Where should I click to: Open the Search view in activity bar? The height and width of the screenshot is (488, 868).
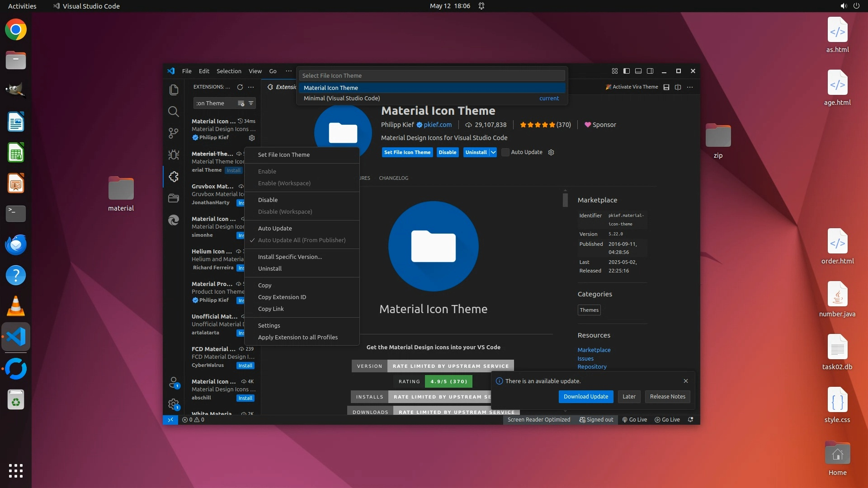(x=174, y=112)
